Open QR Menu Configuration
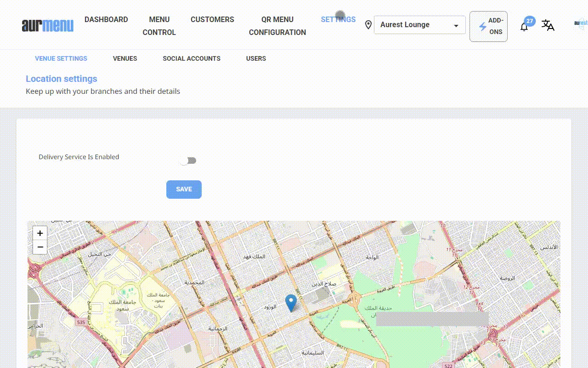The image size is (588, 368). coord(277,26)
